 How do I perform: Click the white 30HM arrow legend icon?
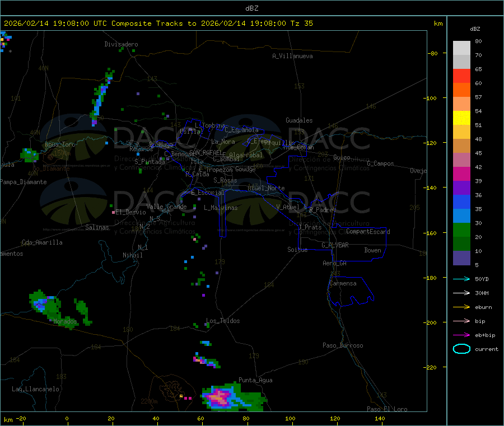click(x=461, y=293)
